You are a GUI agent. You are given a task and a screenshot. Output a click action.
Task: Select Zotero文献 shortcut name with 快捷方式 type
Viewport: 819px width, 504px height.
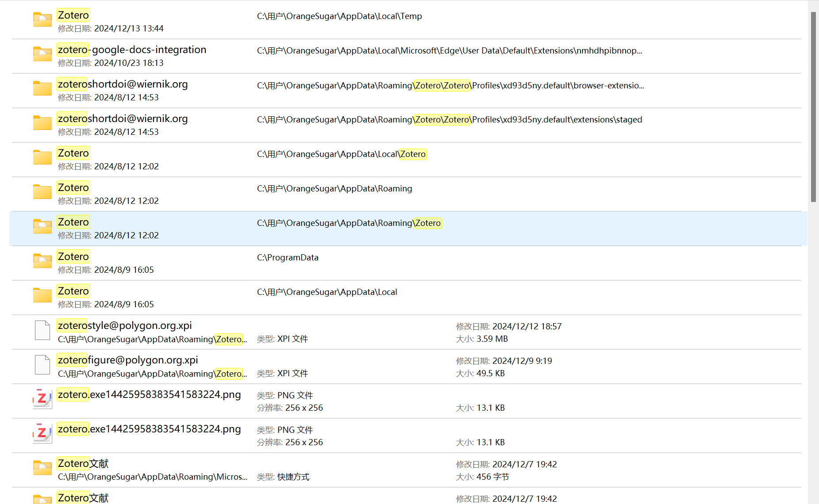pos(83,463)
